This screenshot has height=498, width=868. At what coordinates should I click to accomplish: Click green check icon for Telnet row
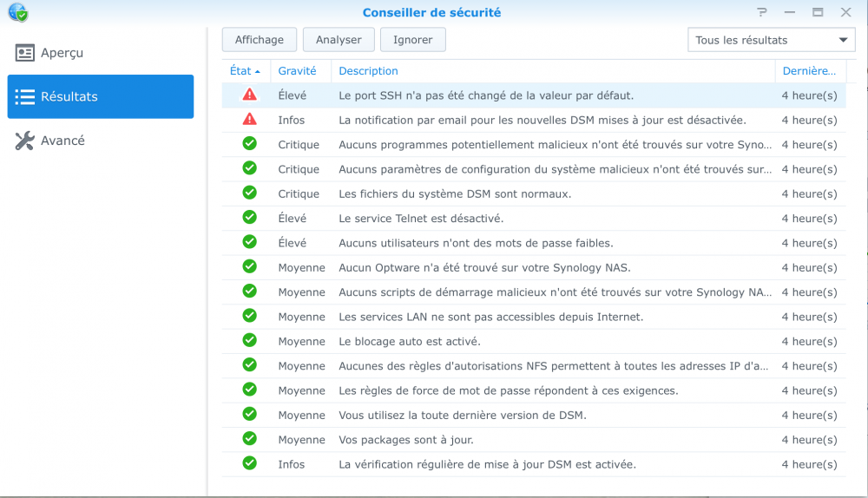point(250,218)
